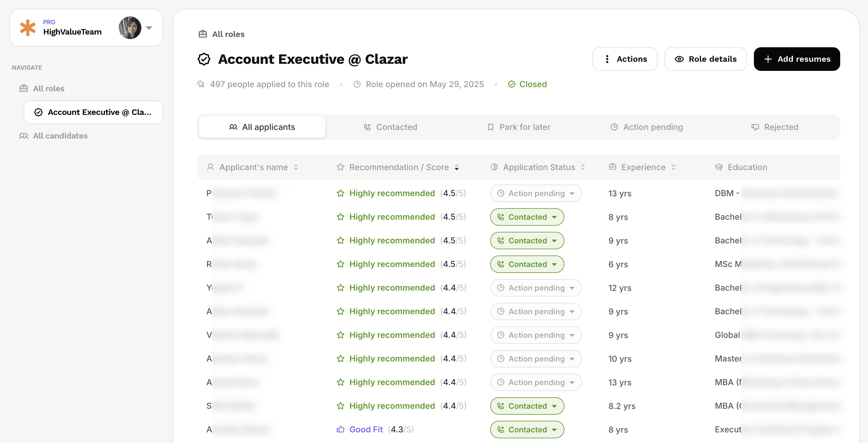This screenshot has height=443, width=868.
Task: Select Account Executive @ Cla... in the sidebar
Action: coord(93,112)
